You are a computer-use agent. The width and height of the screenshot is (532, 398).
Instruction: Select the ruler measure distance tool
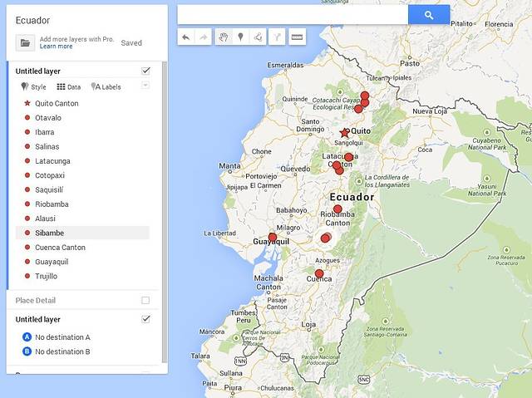click(297, 37)
